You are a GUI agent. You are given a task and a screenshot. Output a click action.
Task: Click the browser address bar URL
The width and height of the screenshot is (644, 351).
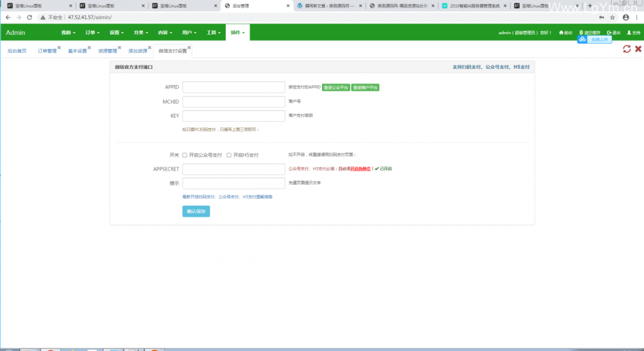[90, 17]
